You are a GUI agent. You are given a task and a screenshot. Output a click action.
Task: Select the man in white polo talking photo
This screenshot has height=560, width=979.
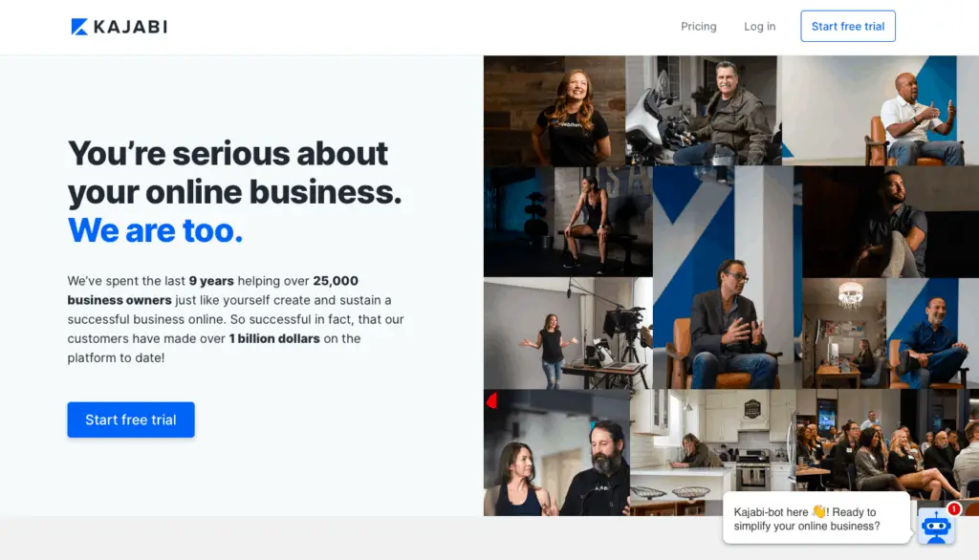(x=880, y=111)
